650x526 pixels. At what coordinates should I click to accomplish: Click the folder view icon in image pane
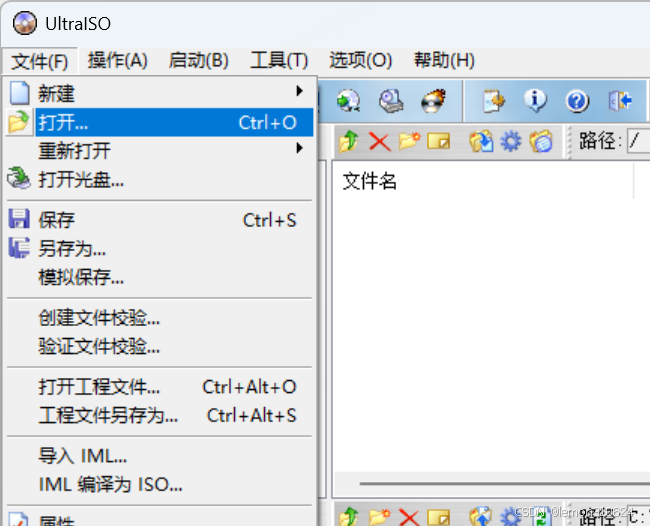coord(541,141)
